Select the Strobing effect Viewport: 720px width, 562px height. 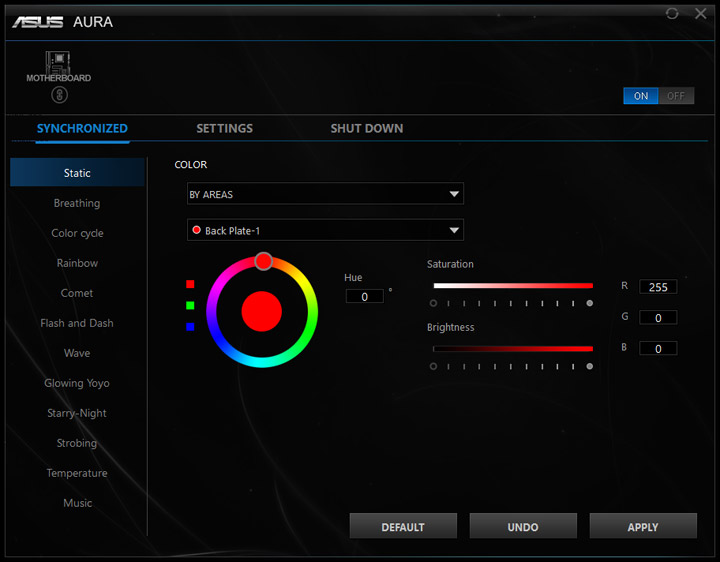point(77,443)
